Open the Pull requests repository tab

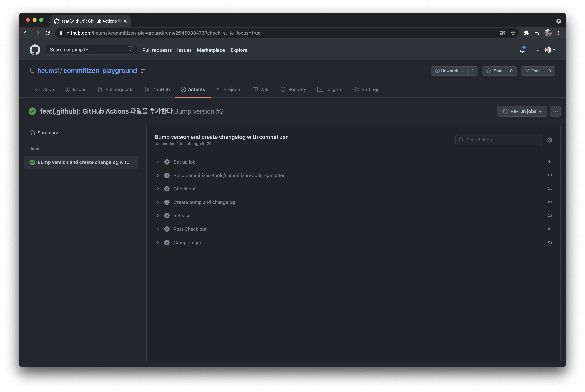[x=116, y=90]
